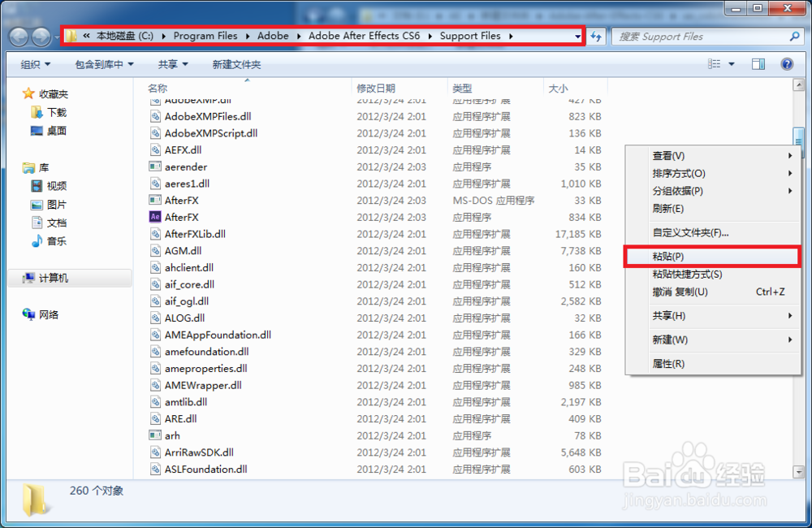
Task: Open Pictures library in sidebar
Action: (x=49, y=205)
